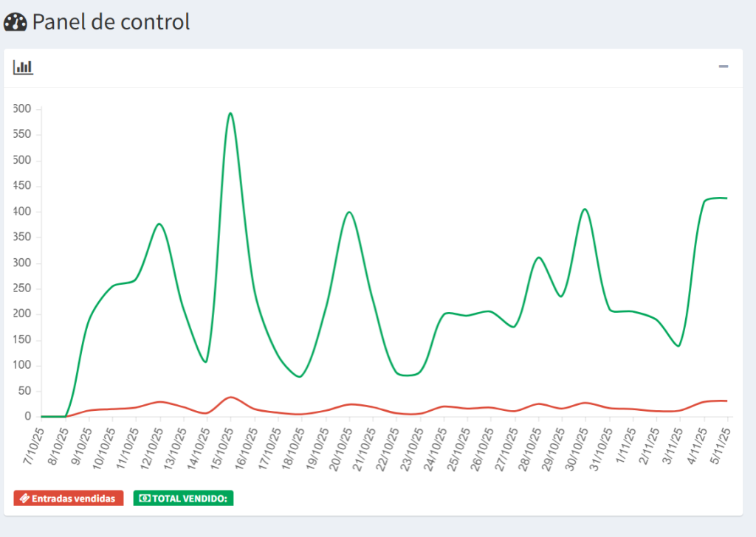The height and width of the screenshot is (537, 756).
Task: Click the bar chart icon in card header
Action: click(23, 67)
